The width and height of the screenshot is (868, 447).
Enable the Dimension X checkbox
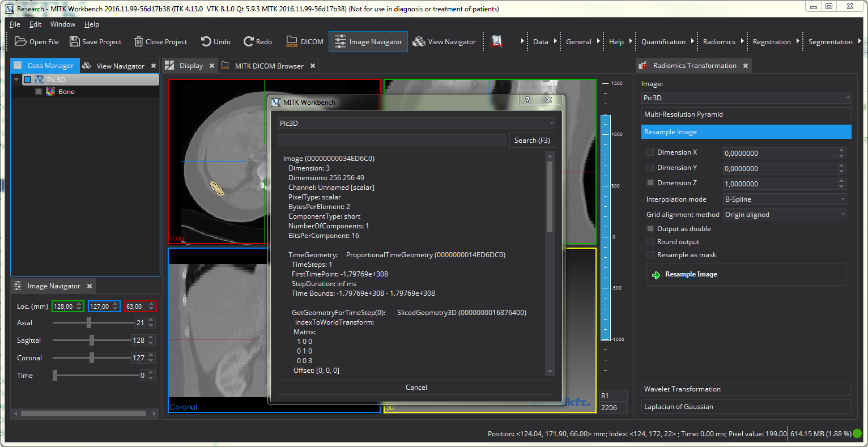pos(650,152)
